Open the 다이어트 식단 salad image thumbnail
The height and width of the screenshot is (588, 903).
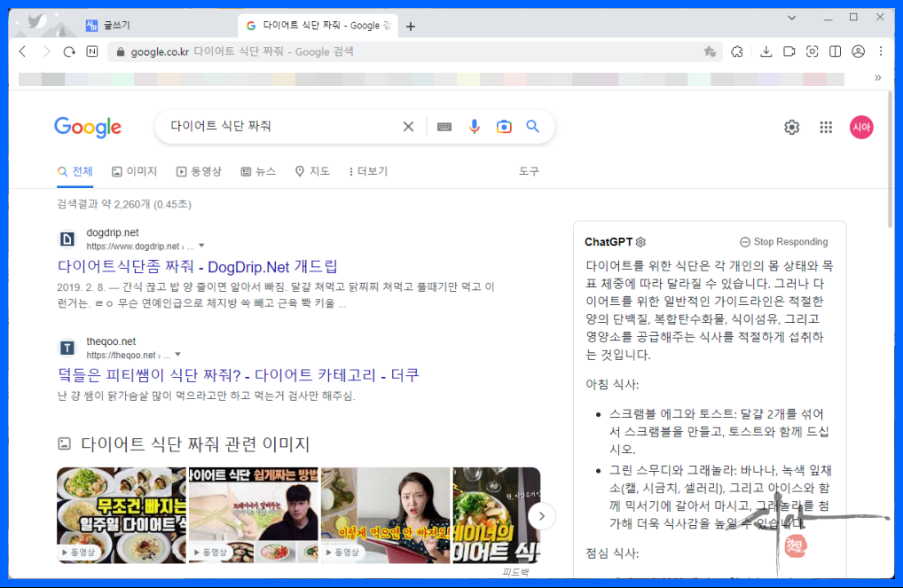click(x=497, y=515)
